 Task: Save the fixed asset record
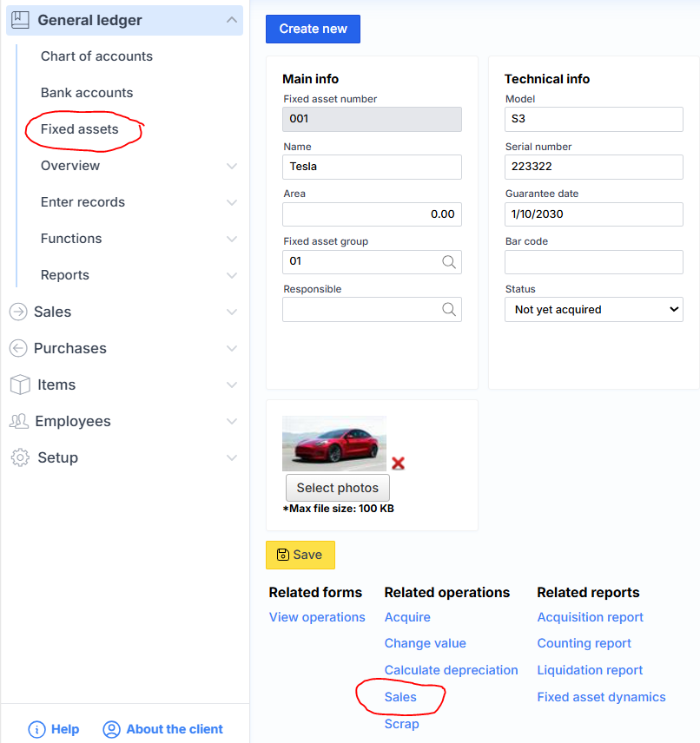tap(300, 555)
